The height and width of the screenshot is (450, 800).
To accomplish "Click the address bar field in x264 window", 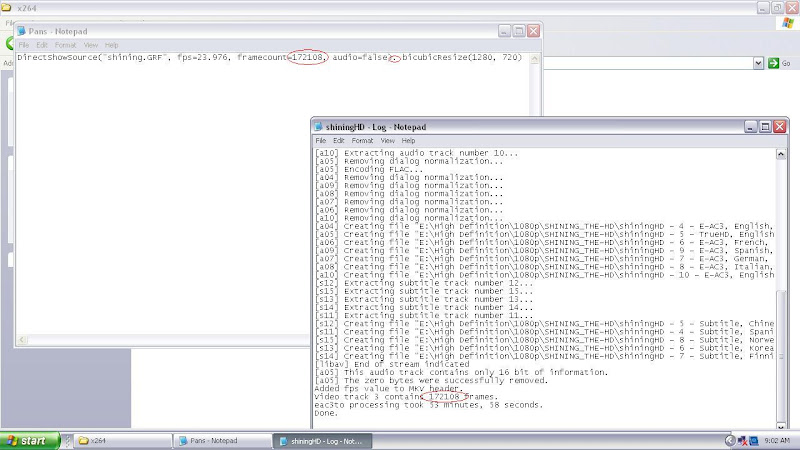I will pyautogui.click(x=649, y=63).
